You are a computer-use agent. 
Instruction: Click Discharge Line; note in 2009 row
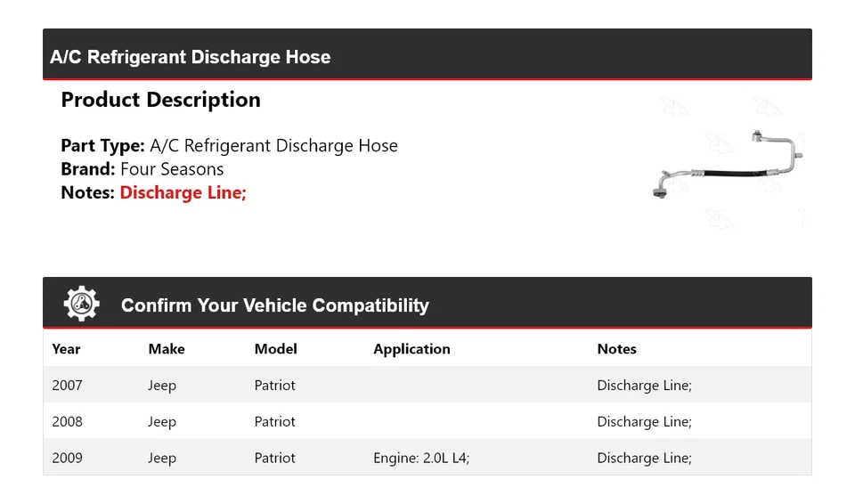tap(644, 458)
